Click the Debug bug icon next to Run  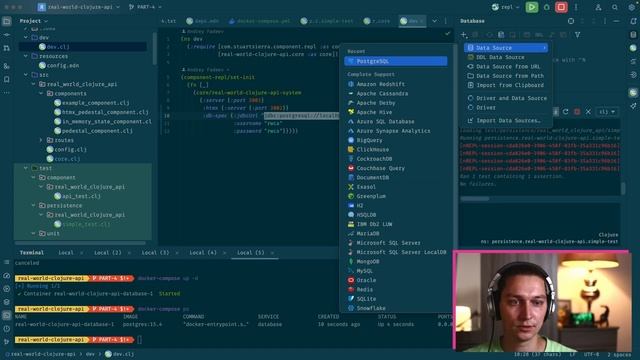(547, 7)
